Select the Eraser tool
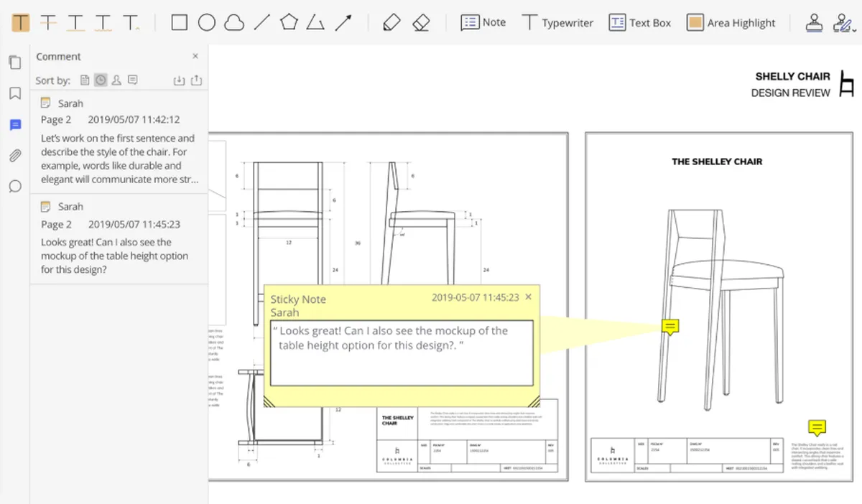 tap(421, 22)
